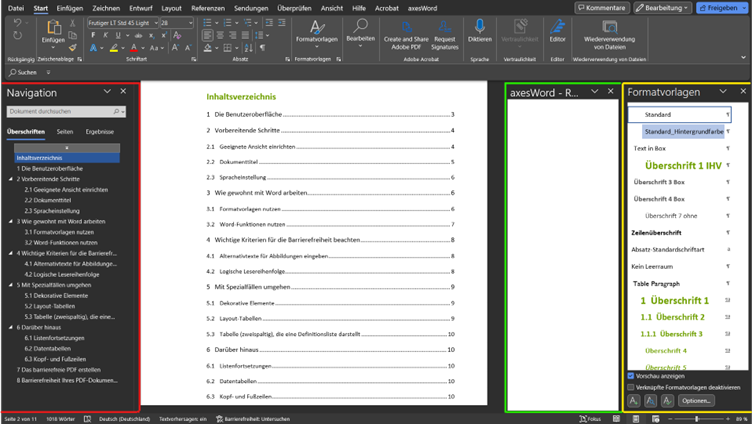Image resolution: width=752 pixels, height=424 pixels.
Task: Apply subscript formatting
Action: [152, 35]
